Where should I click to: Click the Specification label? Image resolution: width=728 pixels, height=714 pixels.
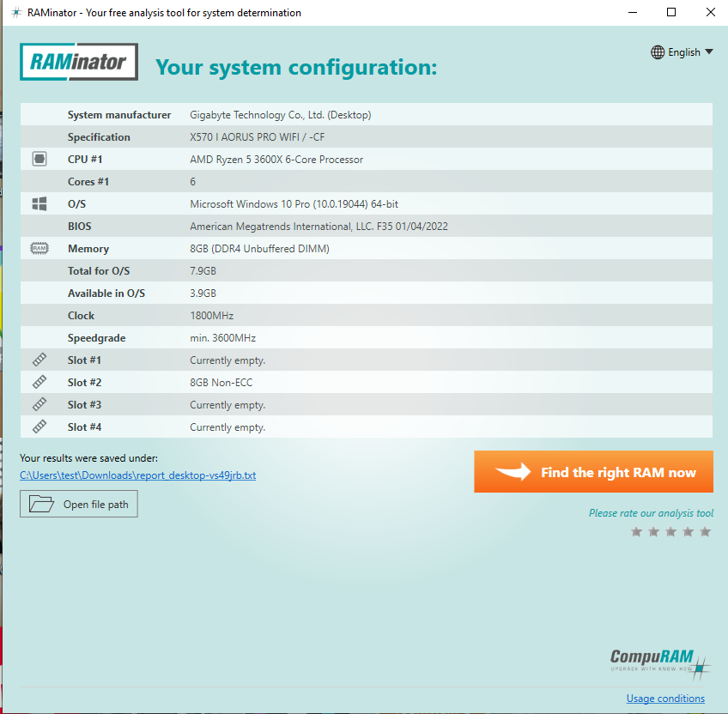coord(99,137)
